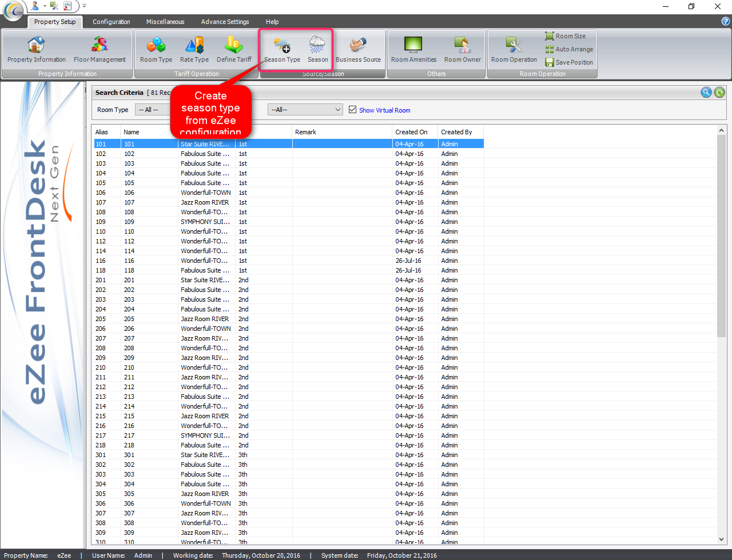Click the abc spelling icon in quick access bar
This screenshot has height=560, width=732.
[68, 6]
